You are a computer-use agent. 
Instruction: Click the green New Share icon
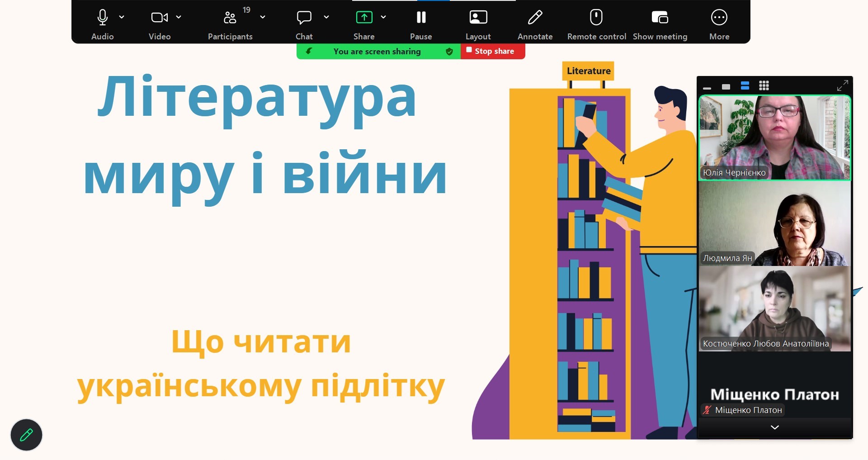pyautogui.click(x=364, y=18)
